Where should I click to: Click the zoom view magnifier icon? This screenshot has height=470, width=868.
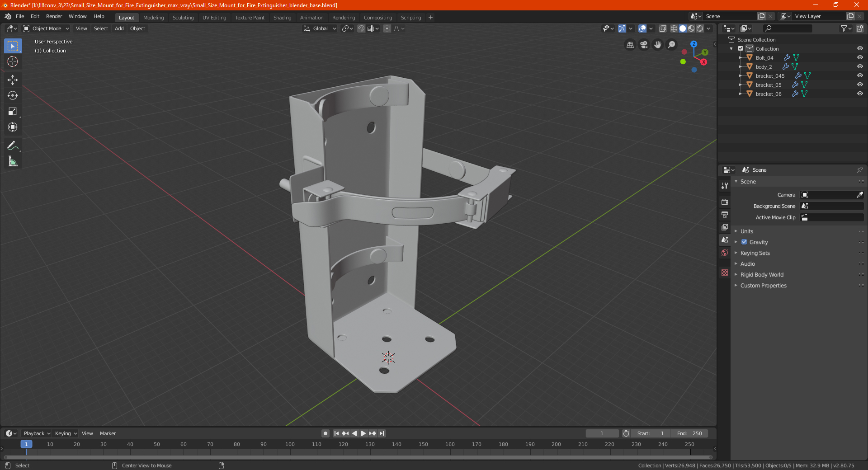[672, 45]
